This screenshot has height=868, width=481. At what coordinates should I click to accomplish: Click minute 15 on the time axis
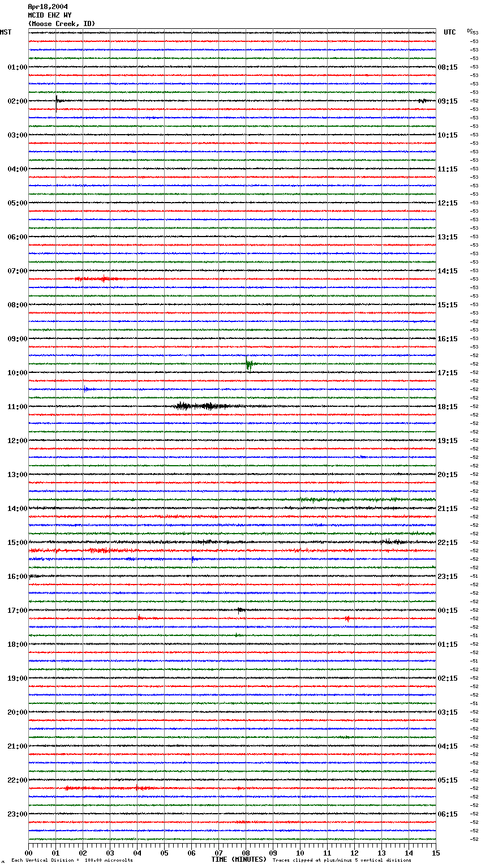coord(436,852)
